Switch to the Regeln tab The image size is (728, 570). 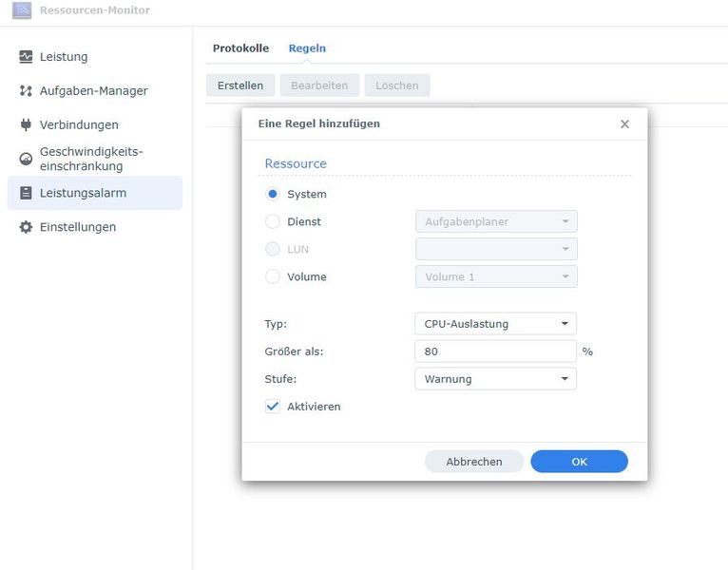(307, 48)
